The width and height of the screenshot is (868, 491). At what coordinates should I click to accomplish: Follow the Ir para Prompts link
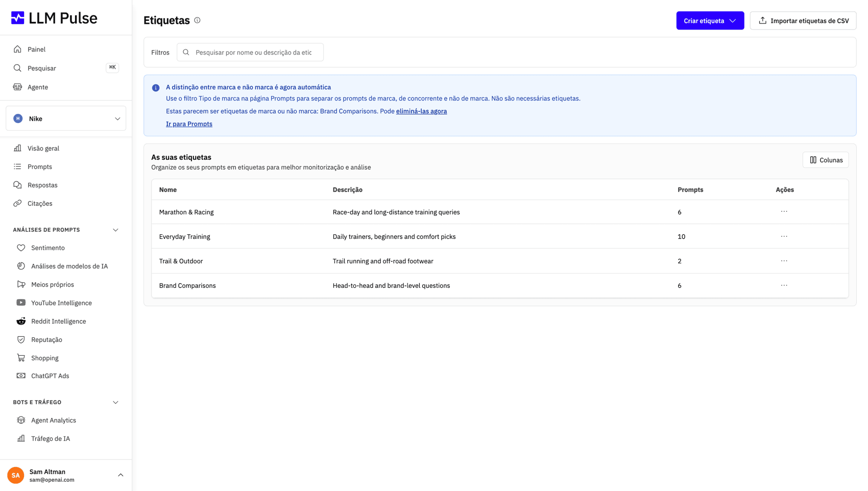click(189, 124)
